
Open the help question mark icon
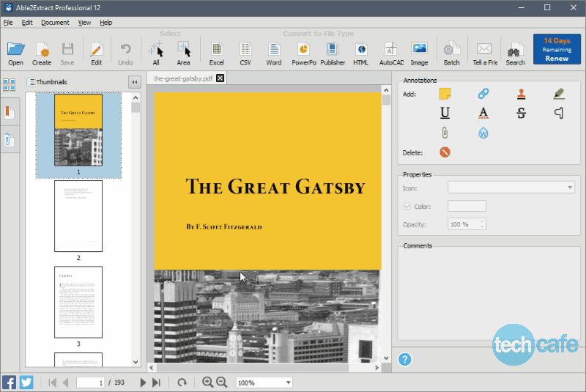tap(405, 359)
